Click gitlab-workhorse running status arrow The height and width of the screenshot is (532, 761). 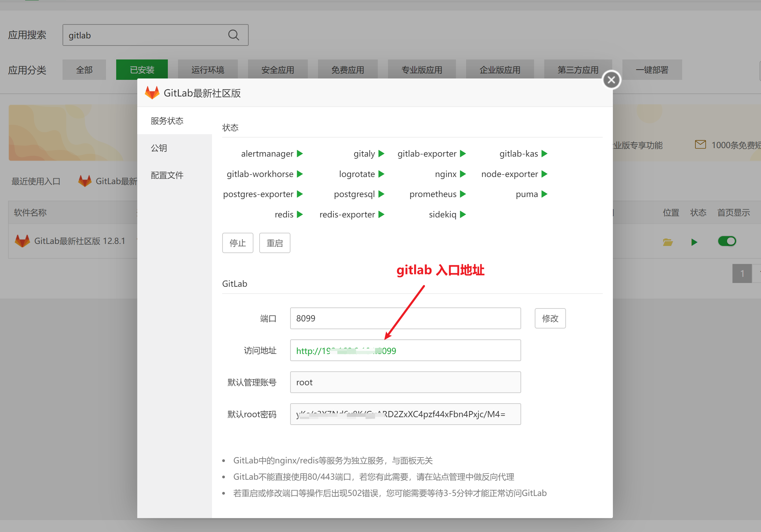(x=300, y=174)
